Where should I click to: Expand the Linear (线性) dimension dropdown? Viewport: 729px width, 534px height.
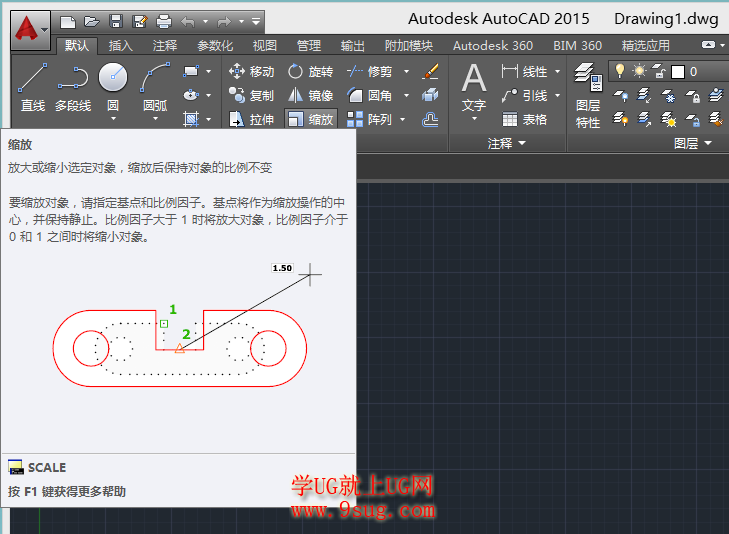(557, 72)
